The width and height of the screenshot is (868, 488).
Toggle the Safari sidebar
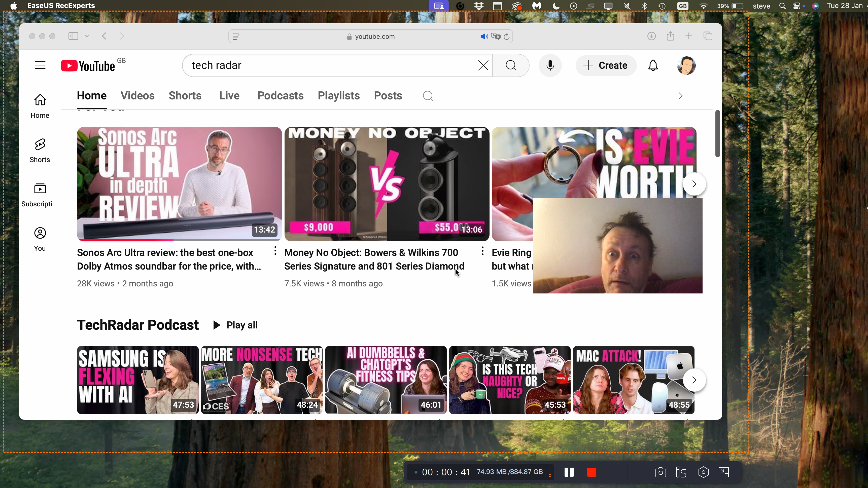click(73, 36)
